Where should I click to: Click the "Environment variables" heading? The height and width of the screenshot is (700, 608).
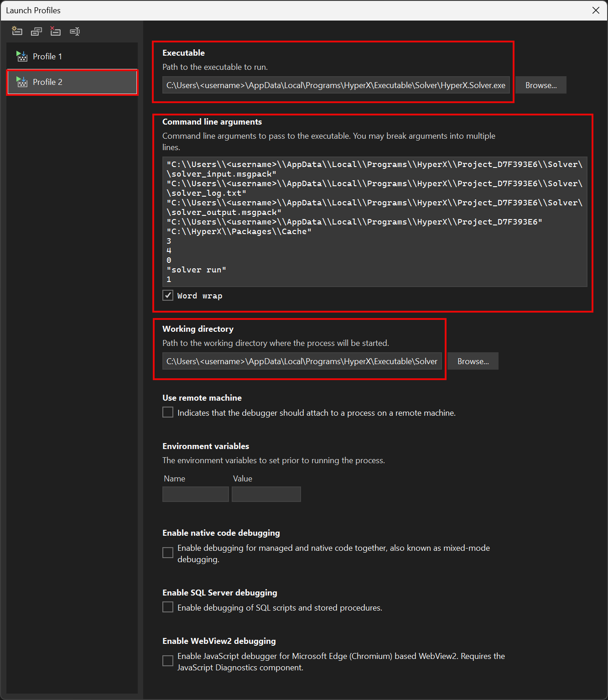click(206, 446)
